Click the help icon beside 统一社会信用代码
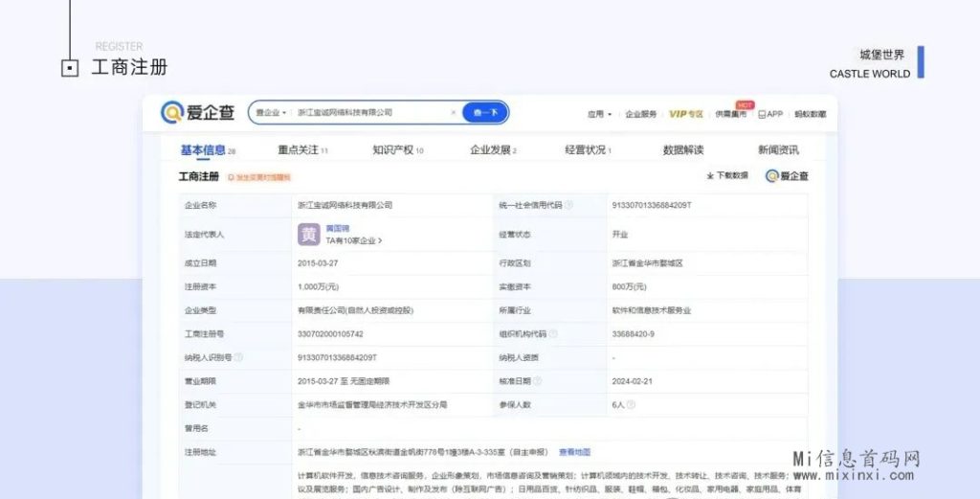 pos(568,205)
